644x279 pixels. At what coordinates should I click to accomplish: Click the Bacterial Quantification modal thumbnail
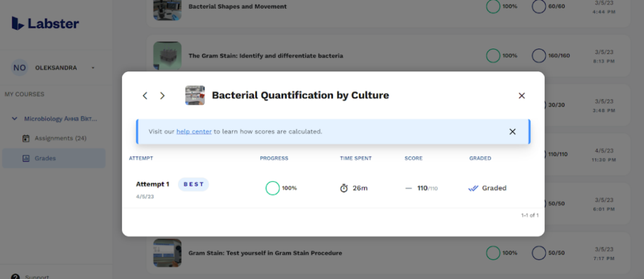195,96
